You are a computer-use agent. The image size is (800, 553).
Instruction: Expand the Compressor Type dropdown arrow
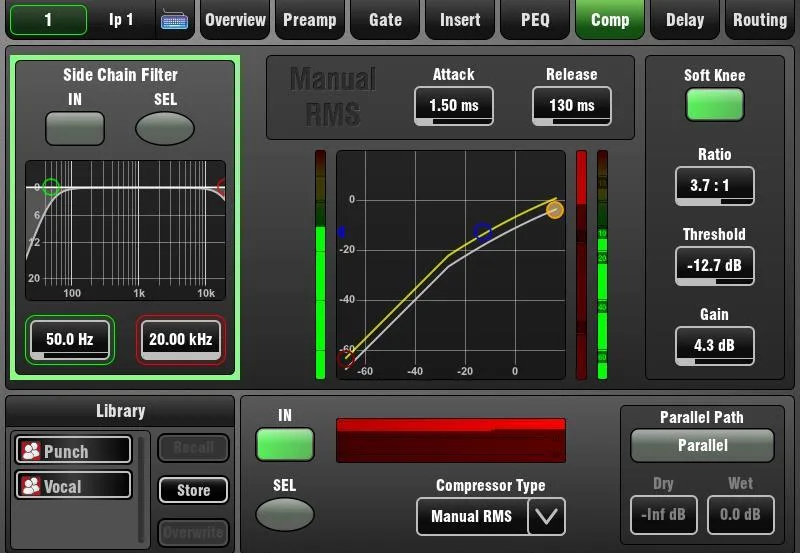coord(546,516)
